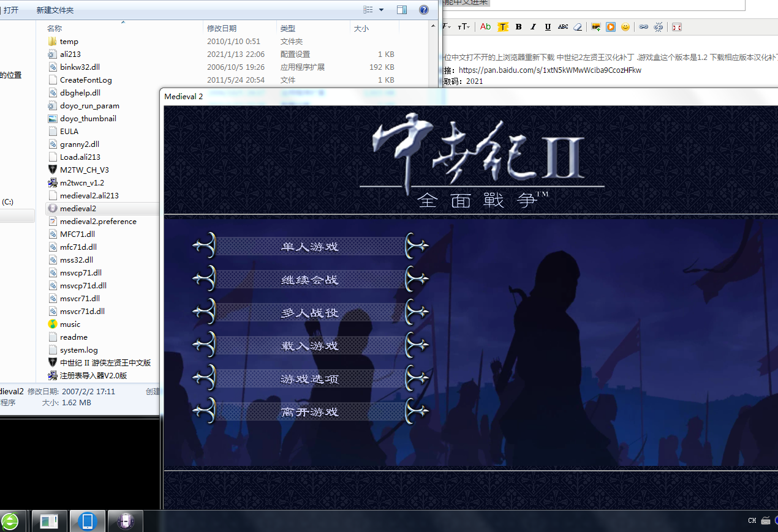Open 游戏选项 in the game menu
The height and width of the screenshot is (532, 778).
[310, 379]
